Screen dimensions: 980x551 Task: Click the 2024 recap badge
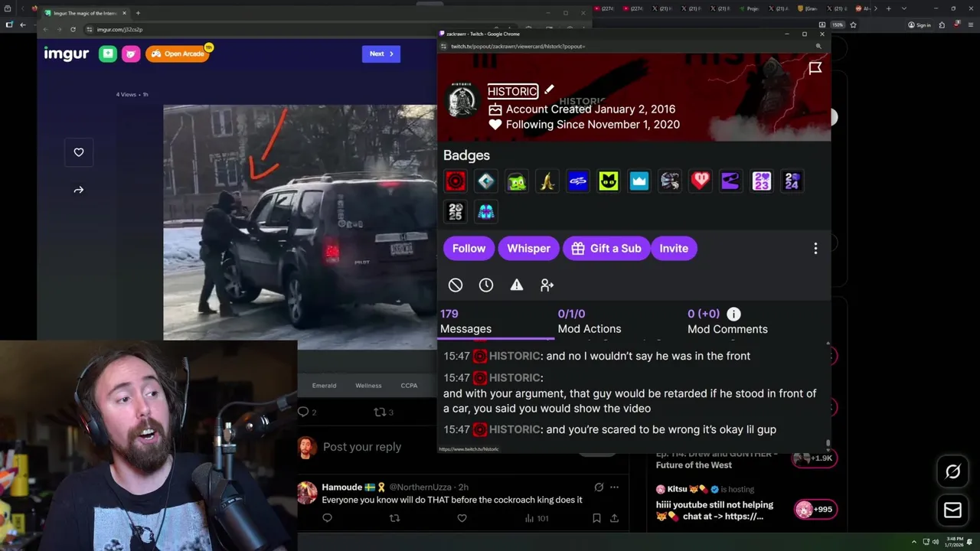click(792, 181)
